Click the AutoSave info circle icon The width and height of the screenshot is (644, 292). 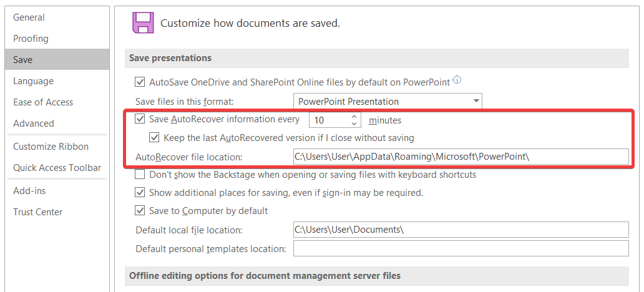pyautogui.click(x=457, y=80)
